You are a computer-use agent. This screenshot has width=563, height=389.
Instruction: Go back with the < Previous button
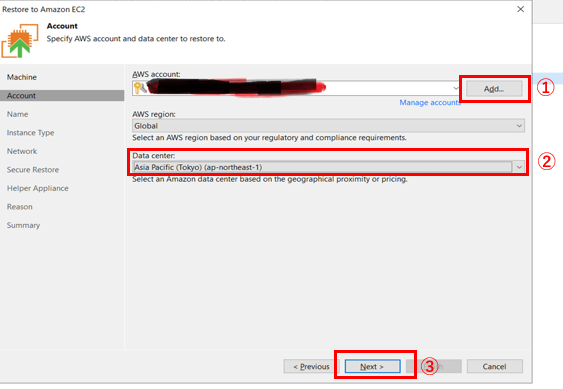[311, 366]
